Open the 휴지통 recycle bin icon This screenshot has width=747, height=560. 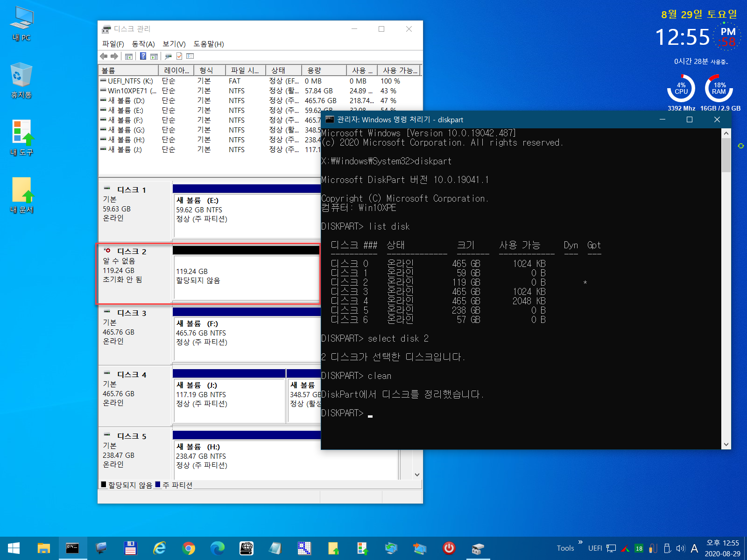pos(21,81)
